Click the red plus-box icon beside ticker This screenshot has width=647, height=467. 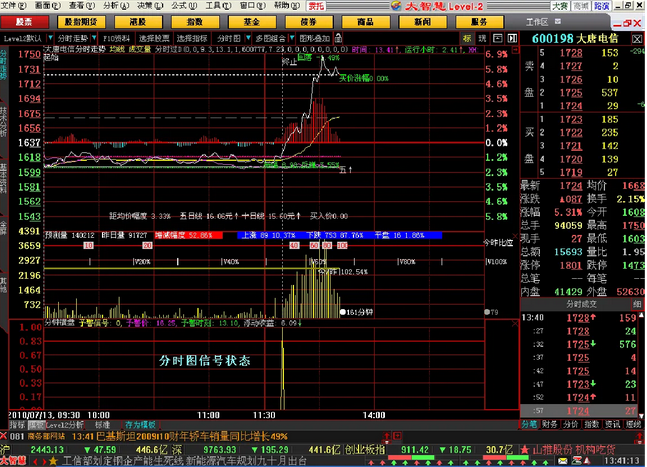[x=397, y=436]
